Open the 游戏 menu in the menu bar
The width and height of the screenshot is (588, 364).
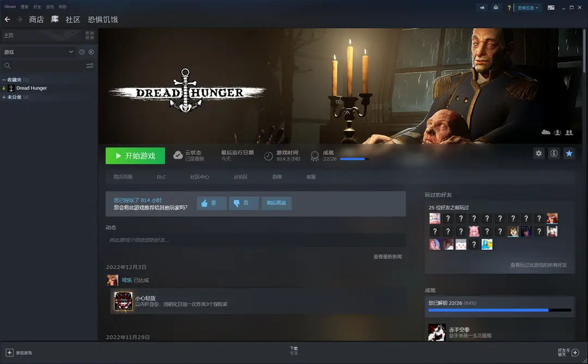pyautogui.click(x=50, y=7)
